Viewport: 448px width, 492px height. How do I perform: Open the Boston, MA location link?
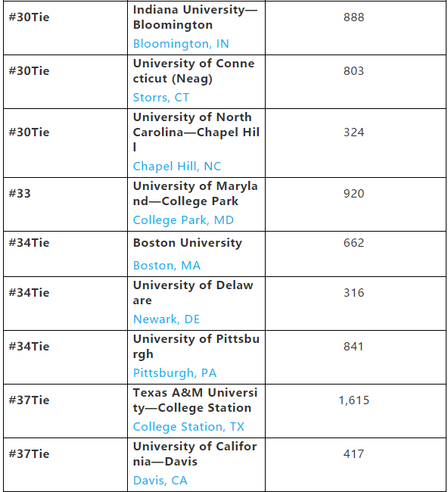pyautogui.click(x=166, y=266)
